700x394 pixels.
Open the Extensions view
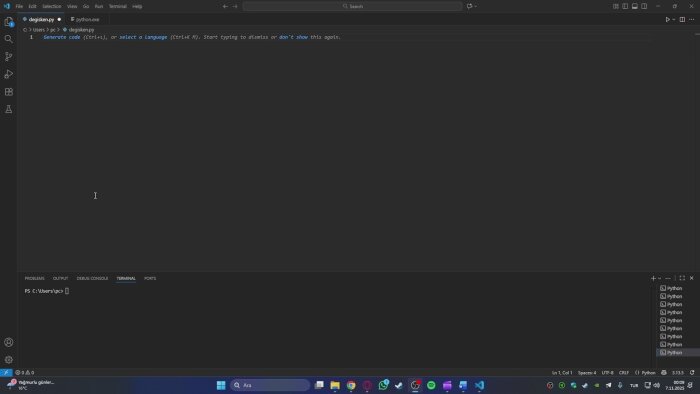[8, 92]
